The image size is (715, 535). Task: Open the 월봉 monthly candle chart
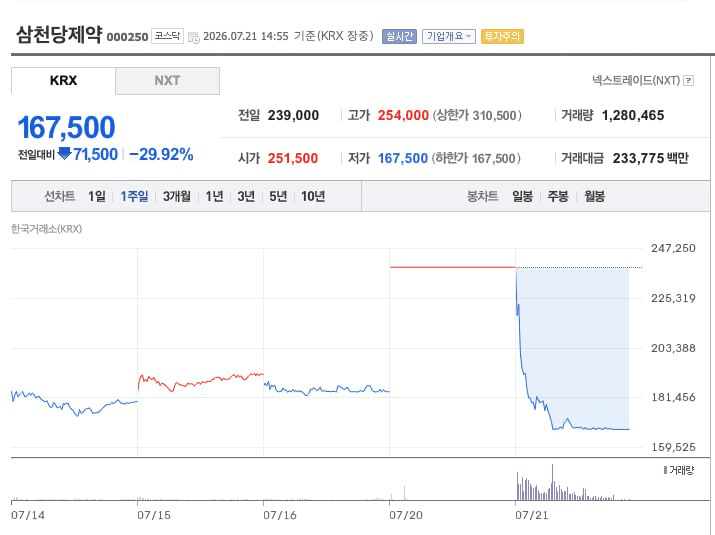click(x=594, y=196)
